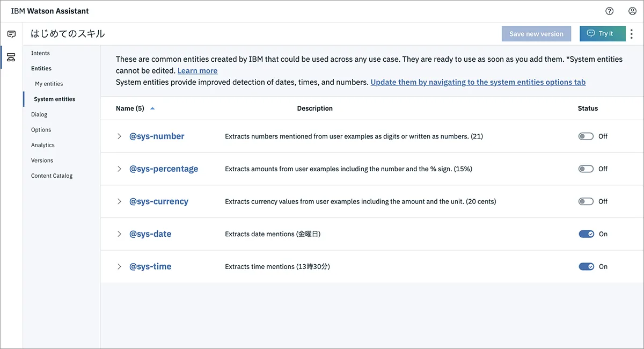Open Content Catalog in the sidebar
The width and height of the screenshot is (644, 349).
pyautogui.click(x=52, y=176)
